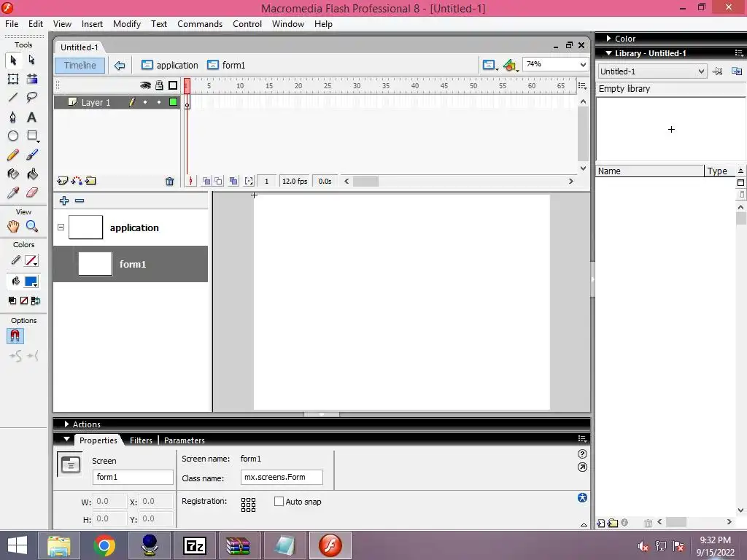
Task: Select the Paint Bucket tool
Action: click(x=31, y=174)
